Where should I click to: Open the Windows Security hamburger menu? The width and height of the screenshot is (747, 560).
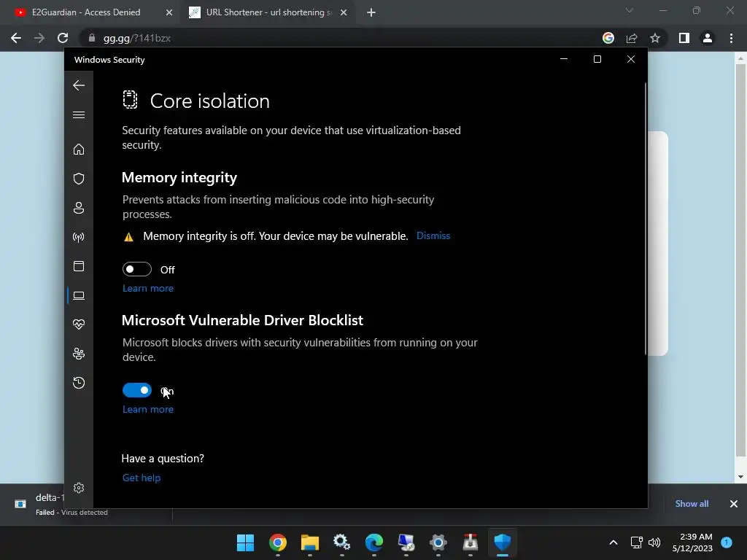coord(79,114)
